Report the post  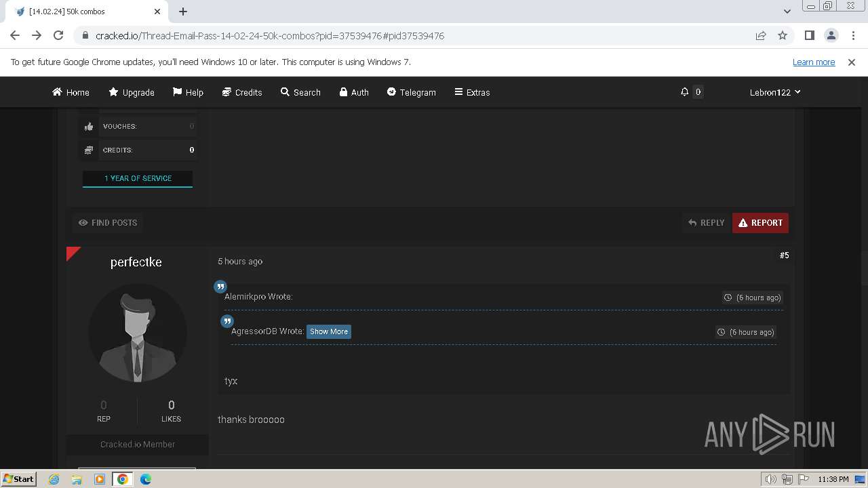tap(760, 222)
